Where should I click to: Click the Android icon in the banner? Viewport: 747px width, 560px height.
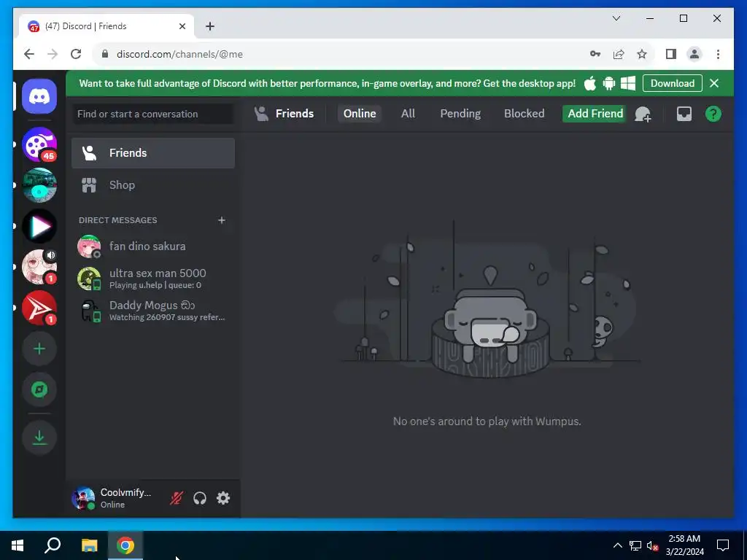pyautogui.click(x=609, y=83)
